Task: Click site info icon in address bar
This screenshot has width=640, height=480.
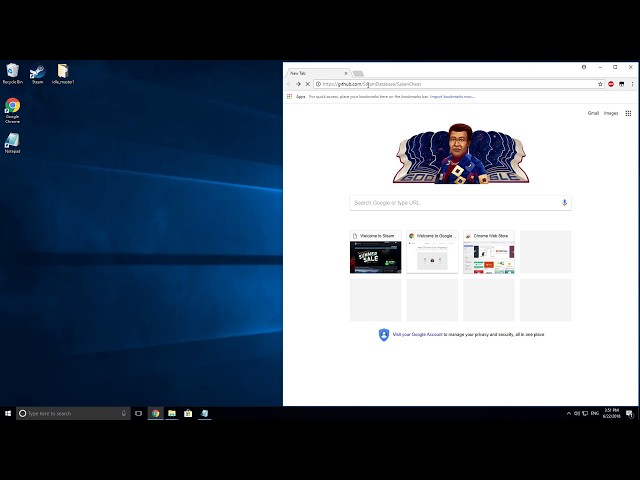Action: point(318,84)
